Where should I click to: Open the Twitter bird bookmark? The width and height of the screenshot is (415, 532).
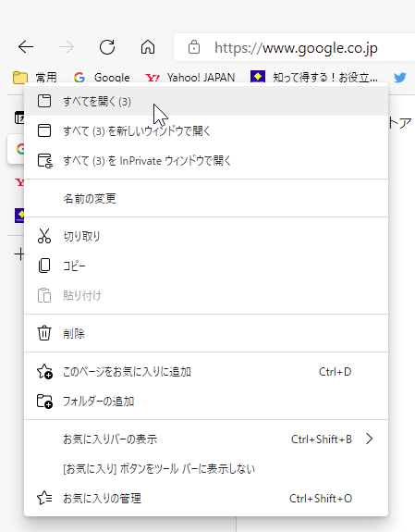(x=400, y=78)
